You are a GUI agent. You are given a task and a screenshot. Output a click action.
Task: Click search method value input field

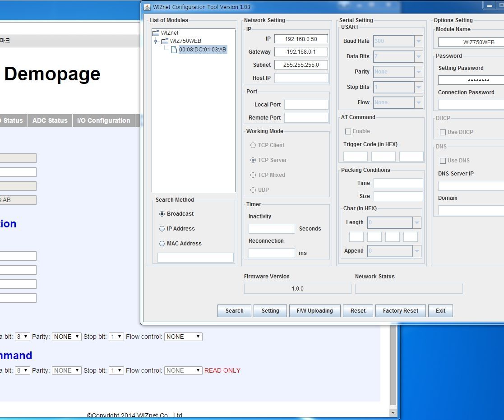195,258
